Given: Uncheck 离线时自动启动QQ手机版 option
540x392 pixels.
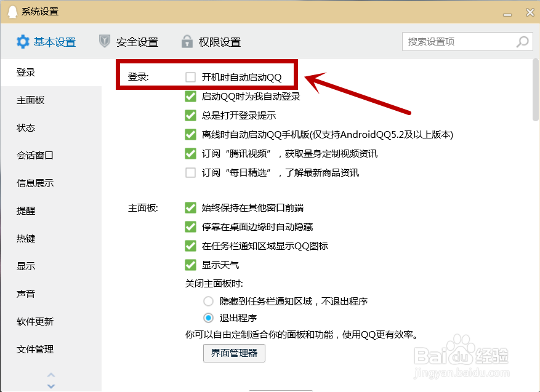Looking at the screenshot, I should click(190, 134).
